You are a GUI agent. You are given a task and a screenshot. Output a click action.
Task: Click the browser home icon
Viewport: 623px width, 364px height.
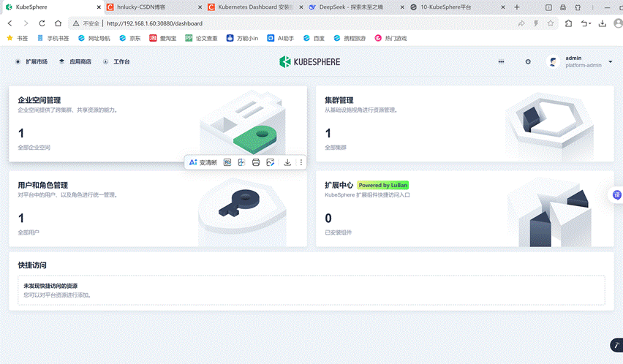point(58,23)
